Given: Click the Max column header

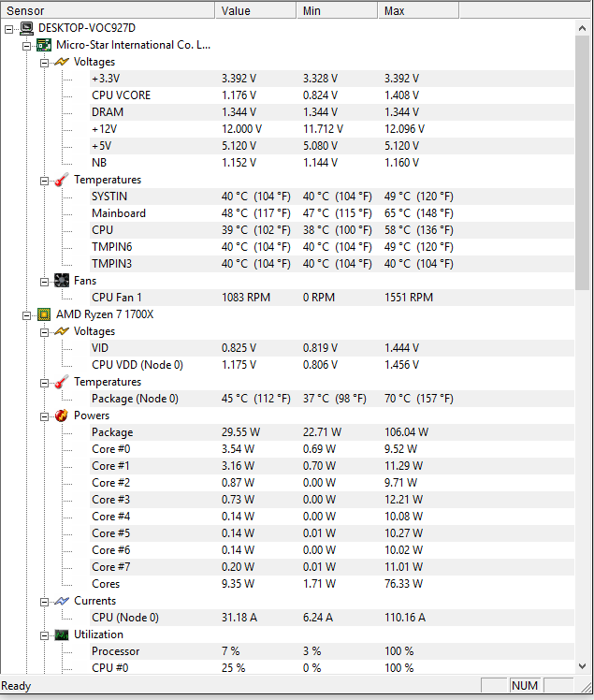Looking at the screenshot, I should [418, 10].
